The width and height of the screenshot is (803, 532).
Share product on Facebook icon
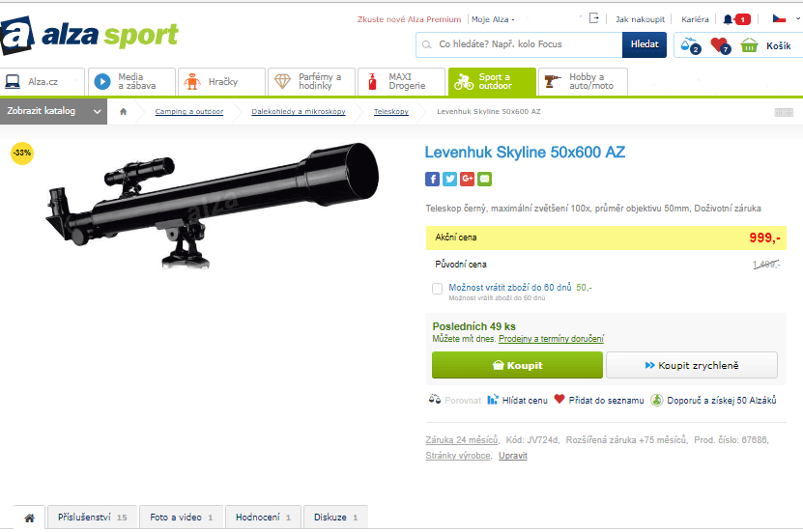coord(432,179)
